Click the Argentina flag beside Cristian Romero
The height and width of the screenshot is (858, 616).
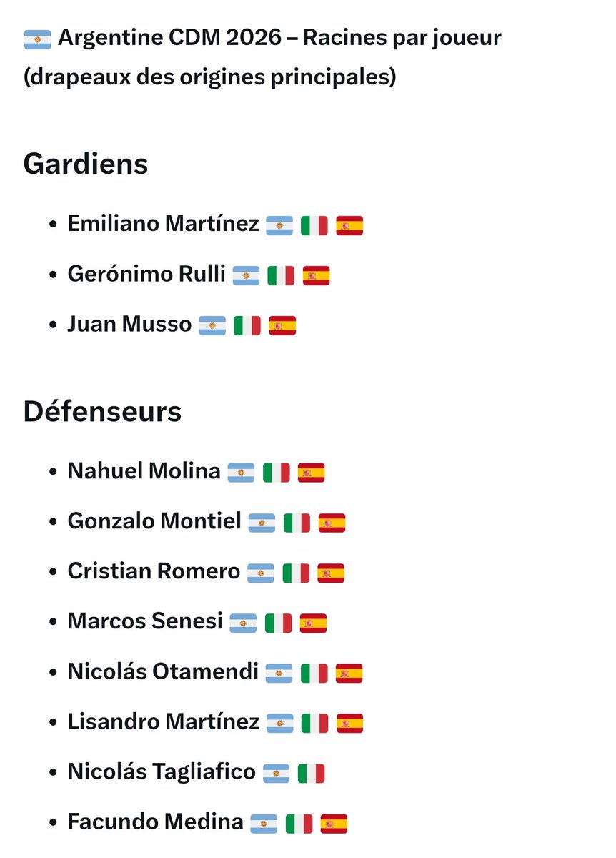click(261, 573)
